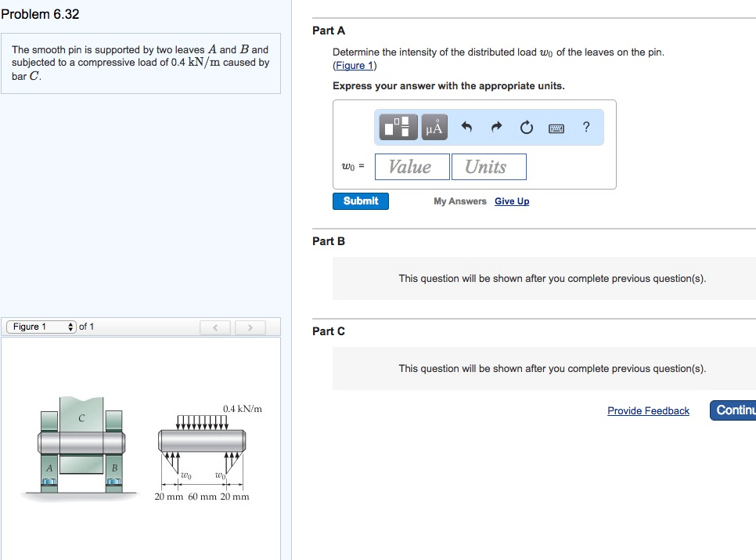This screenshot has width=756, height=560.
Task: Click inside the Value input box
Action: point(412,166)
